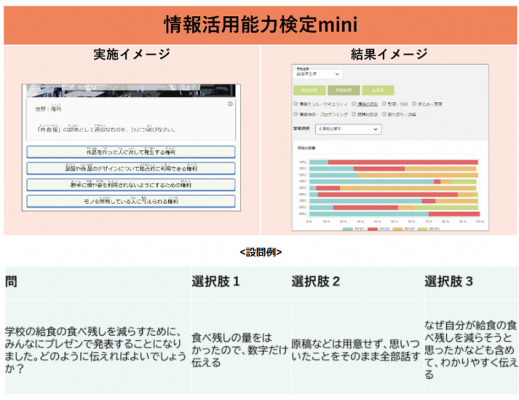This screenshot has height=400, width=519.
Task: Select the まとめ・表現 radio button
Action: click(x=414, y=104)
